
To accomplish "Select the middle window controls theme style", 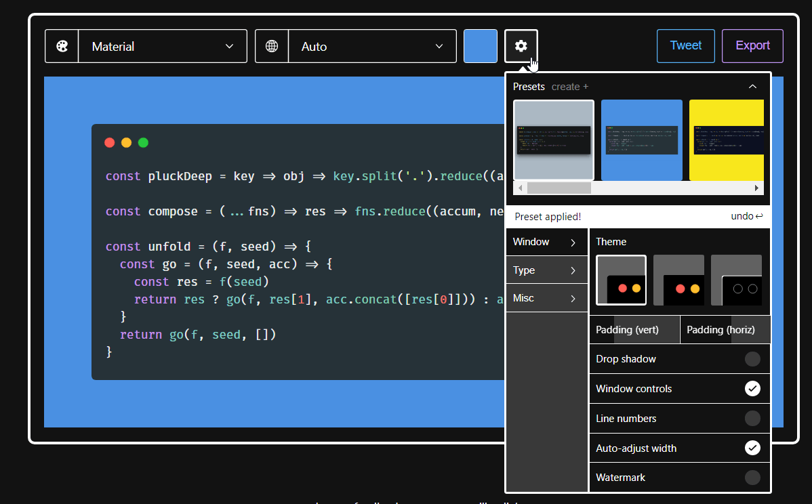I will (680, 279).
